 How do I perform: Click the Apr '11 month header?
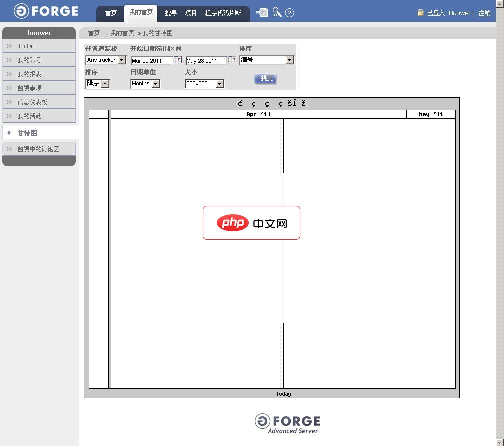pos(259,114)
